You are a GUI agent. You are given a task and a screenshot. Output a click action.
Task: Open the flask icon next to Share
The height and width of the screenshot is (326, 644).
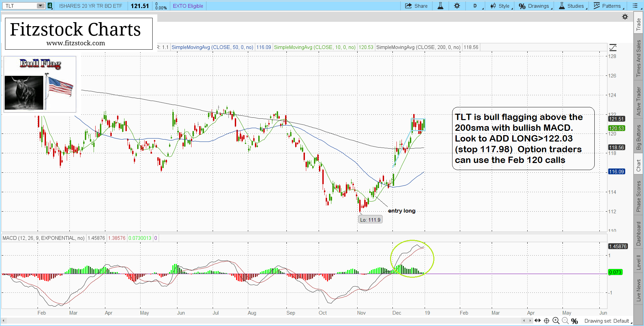click(x=440, y=6)
